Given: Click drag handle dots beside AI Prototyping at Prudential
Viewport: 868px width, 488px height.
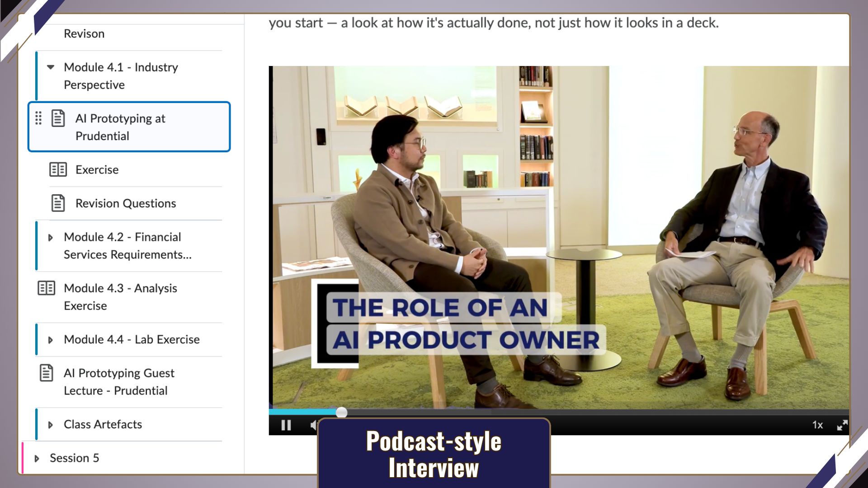Looking at the screenshot, I should point(38,118).
